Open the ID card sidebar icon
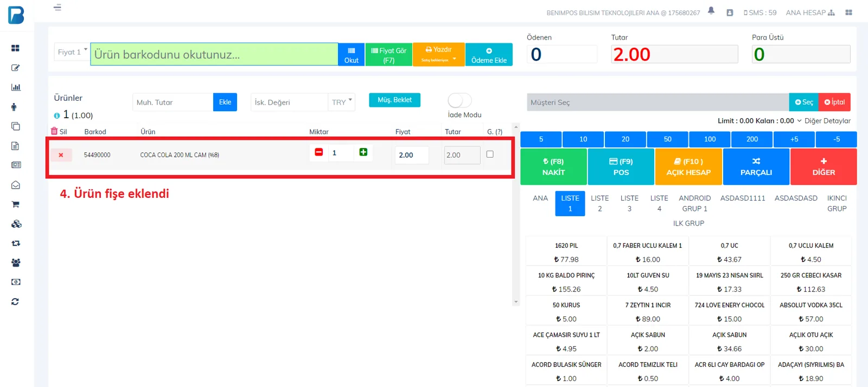Image resolution: width=868 pixels, height=387 pixels. 16,165
